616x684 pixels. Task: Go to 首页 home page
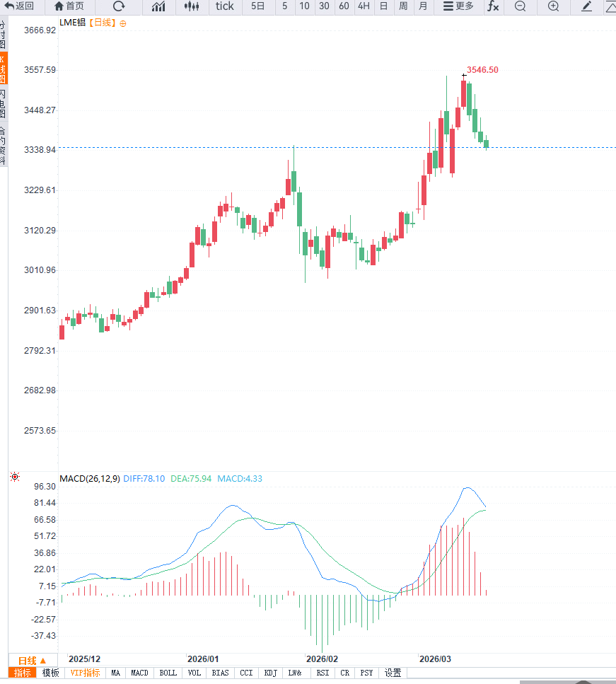tap(69, 6)
